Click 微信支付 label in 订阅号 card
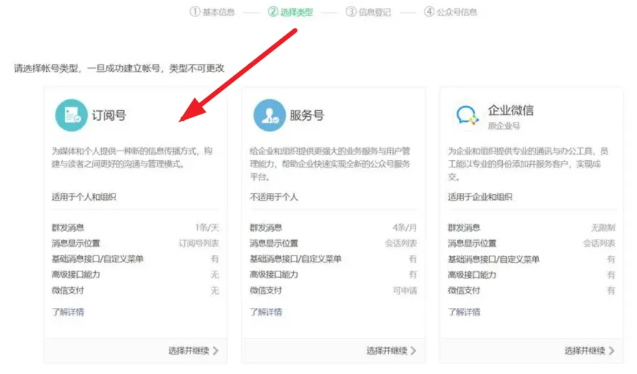Screen dimensions: 637x374 [x=67, y=290]
